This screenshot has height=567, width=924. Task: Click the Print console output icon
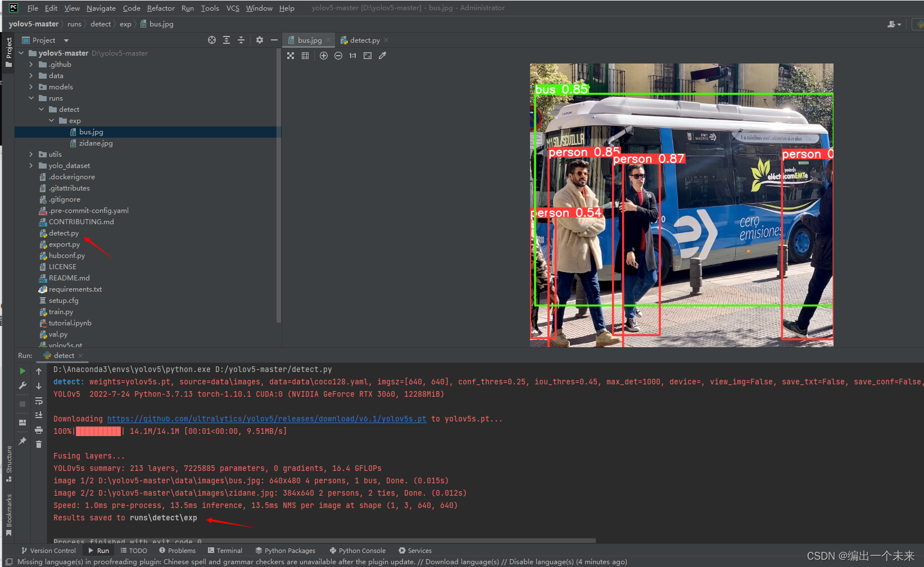pyautogui.click(x=39, y=430)
